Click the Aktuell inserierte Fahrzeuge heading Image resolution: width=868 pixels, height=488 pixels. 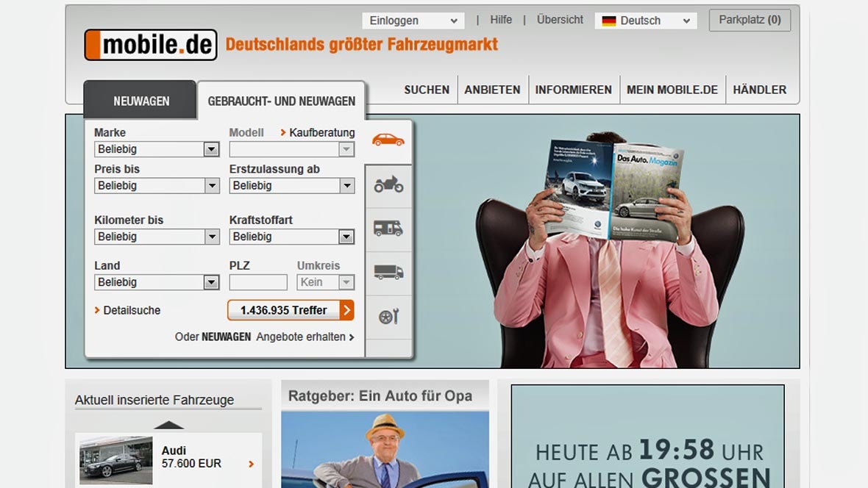(154, 400)
